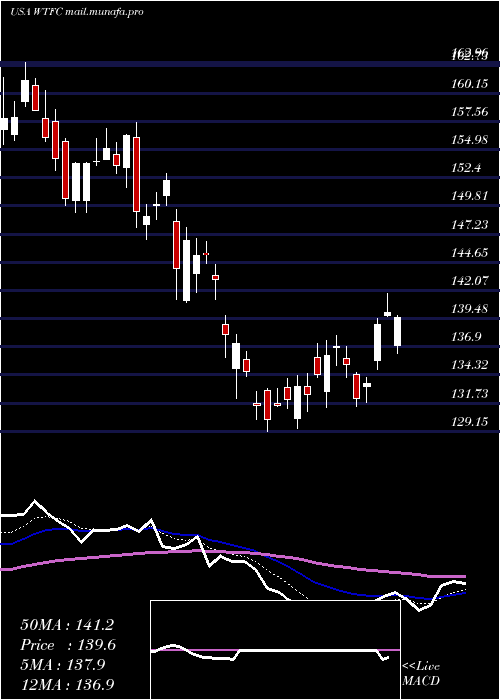
Task: Click the 152.4 price axis label
Action: 467,168
